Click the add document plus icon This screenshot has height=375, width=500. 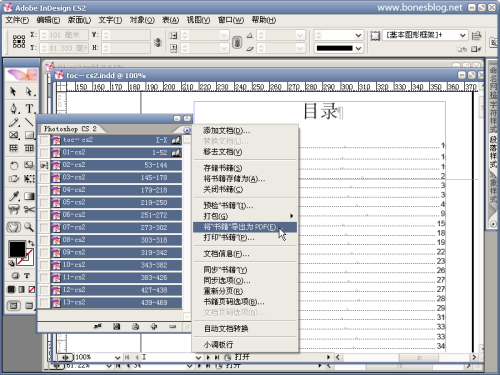coord(154,327)
